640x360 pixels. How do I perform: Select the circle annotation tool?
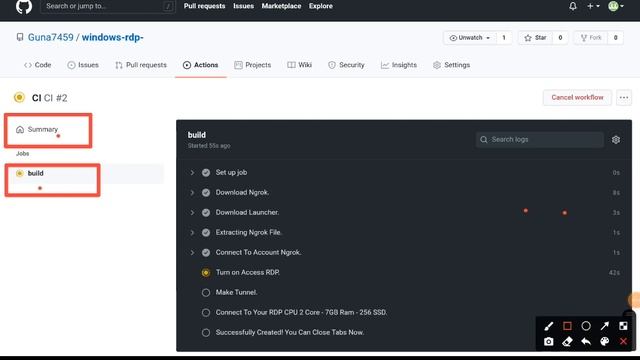(586, 326)
